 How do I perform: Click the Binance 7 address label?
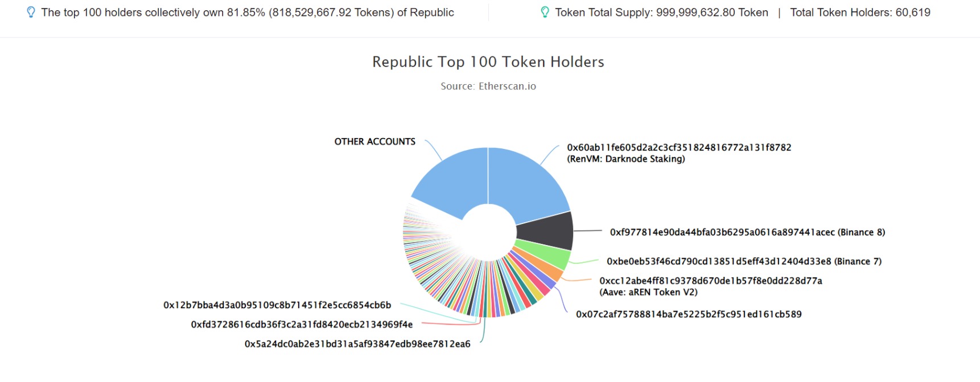(744, 261)
